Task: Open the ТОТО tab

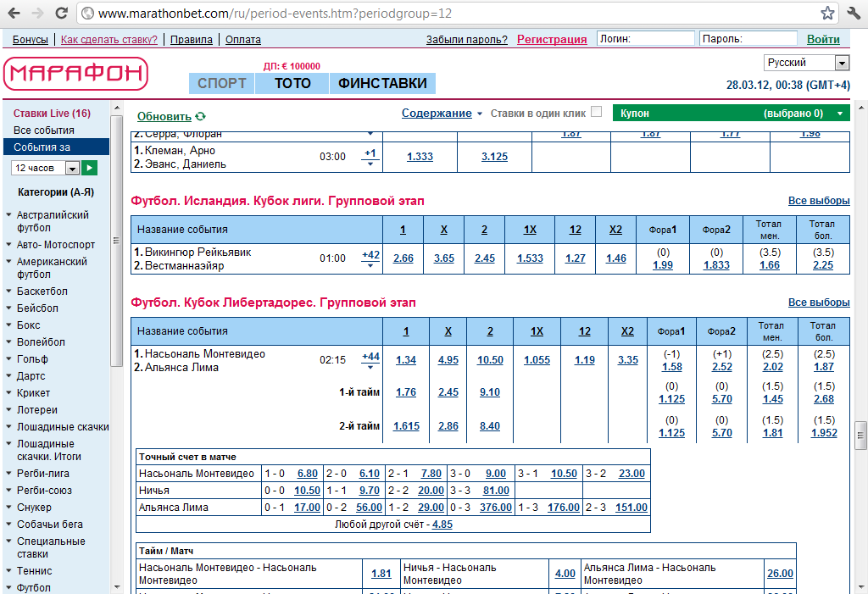Action: 292,83
